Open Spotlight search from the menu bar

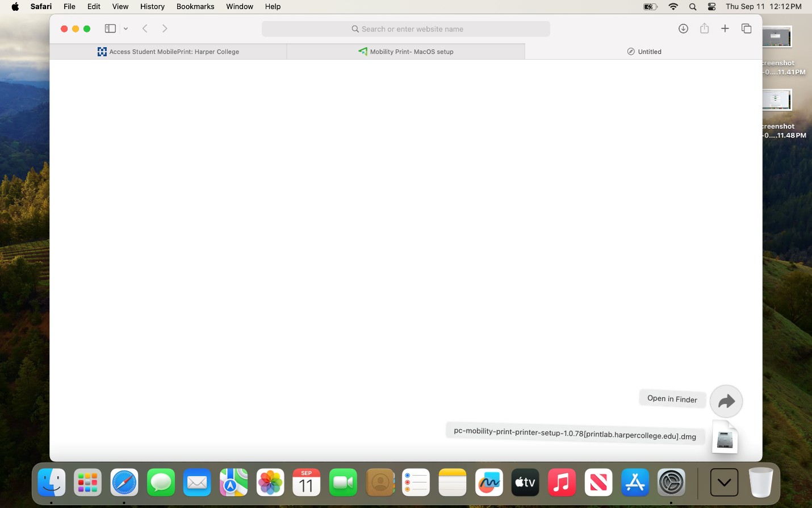tap(692, 7)
